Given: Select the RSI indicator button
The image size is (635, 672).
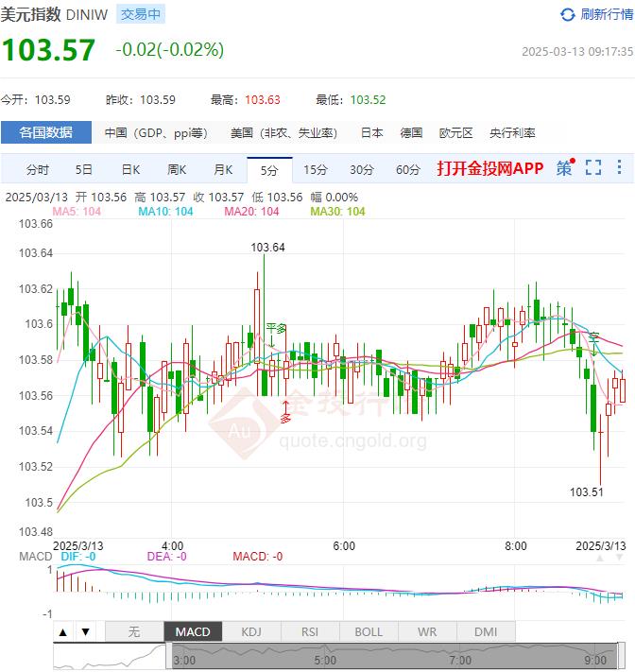Looking at the screenshot, I should [x=310, y=631].
